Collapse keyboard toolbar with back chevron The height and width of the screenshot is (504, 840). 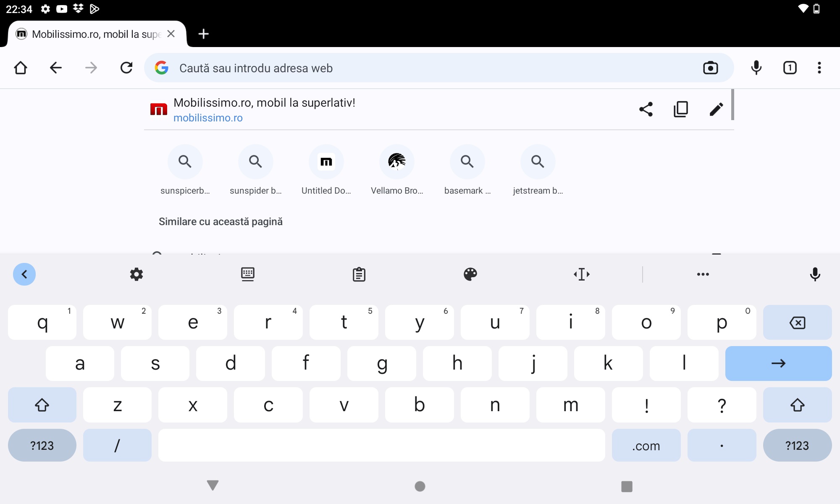point(24,274)
